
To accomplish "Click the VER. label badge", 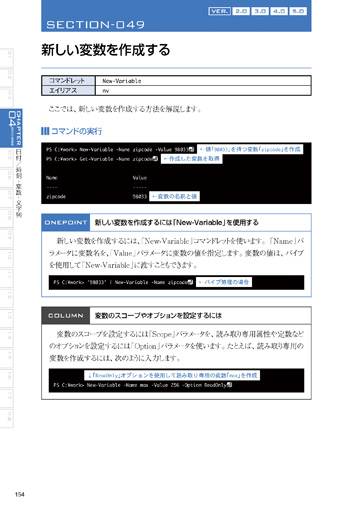I will point(219,11).
